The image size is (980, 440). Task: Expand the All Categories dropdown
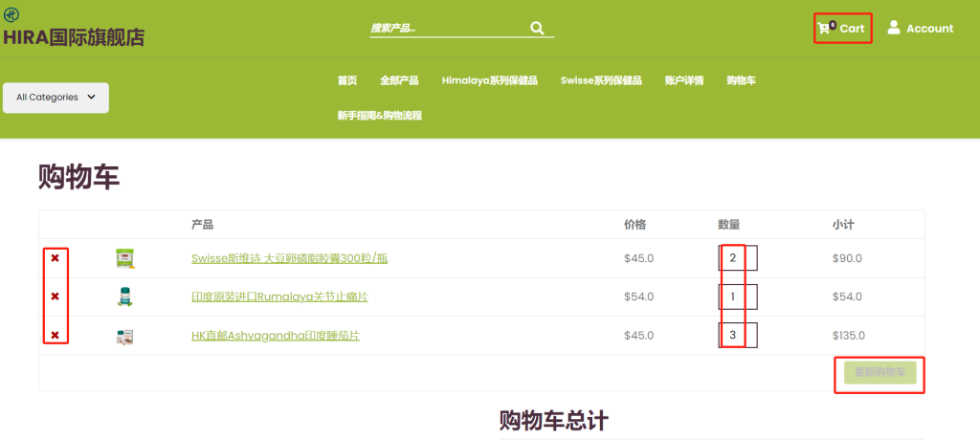(56, 97)
